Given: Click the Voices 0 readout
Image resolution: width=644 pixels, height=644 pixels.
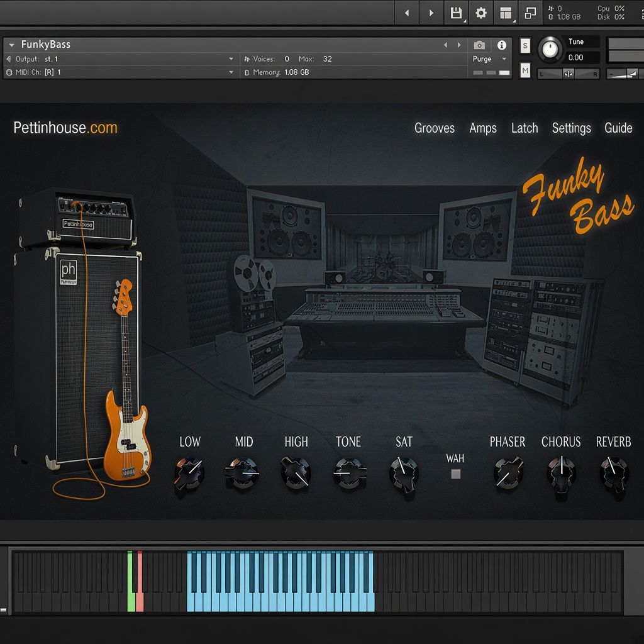Looking at the screenshot, I should tap(267, 59).
